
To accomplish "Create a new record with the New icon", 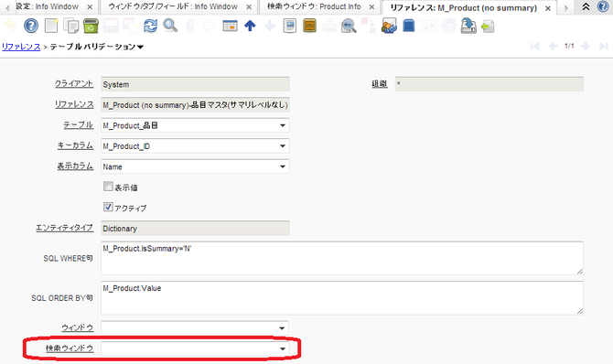I will tap(51, 27).
